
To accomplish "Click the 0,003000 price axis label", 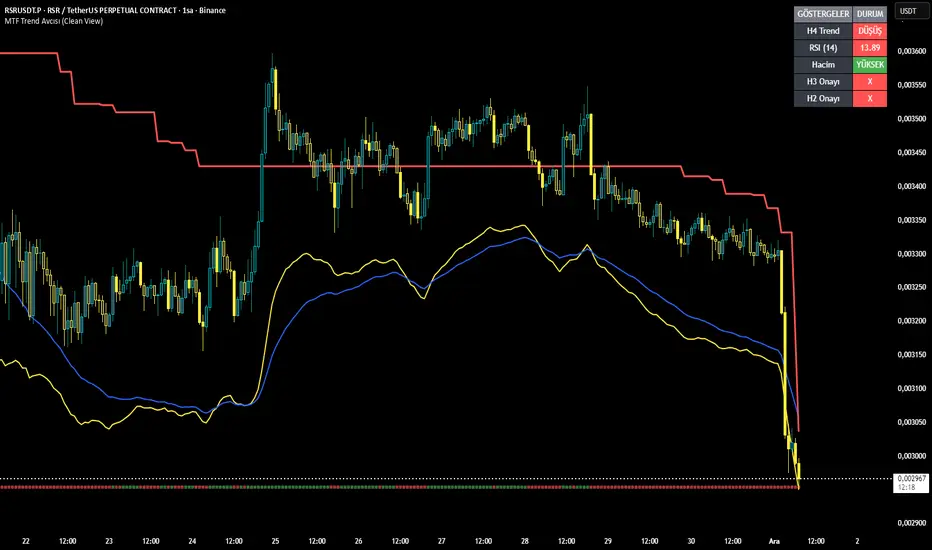I will (x=911, y=455).
